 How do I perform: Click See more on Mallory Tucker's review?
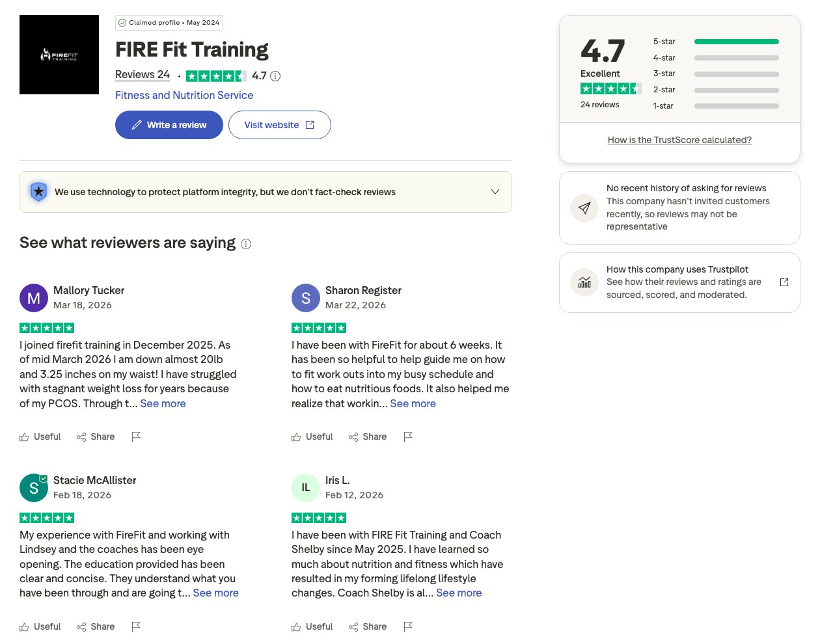click(x=163, y=403)
